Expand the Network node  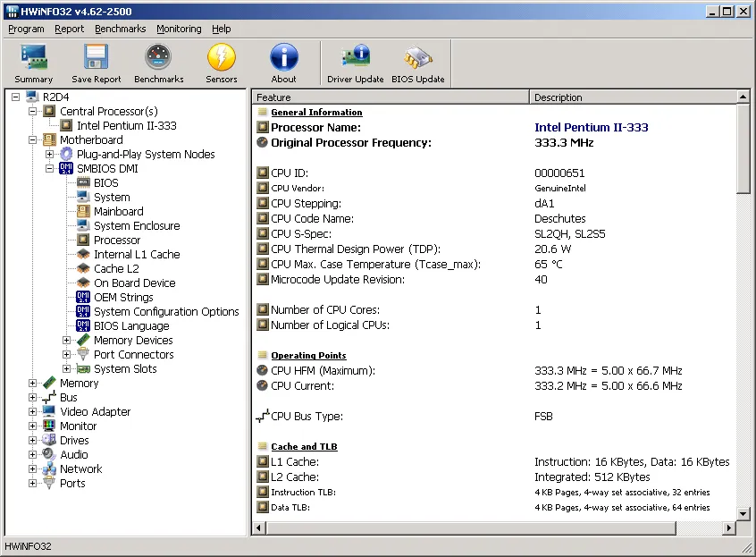[32, 468]
